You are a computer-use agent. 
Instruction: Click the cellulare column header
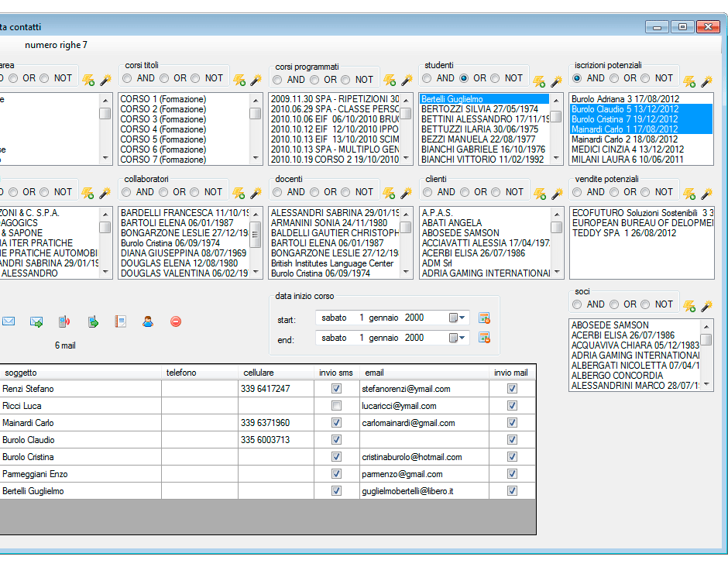276,373
